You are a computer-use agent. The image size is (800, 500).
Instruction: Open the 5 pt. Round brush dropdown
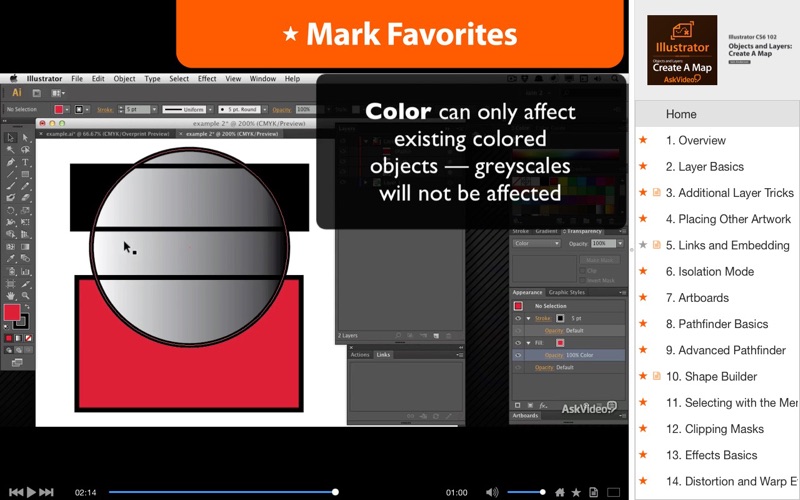pyautogui.click(x=265, y=109)
